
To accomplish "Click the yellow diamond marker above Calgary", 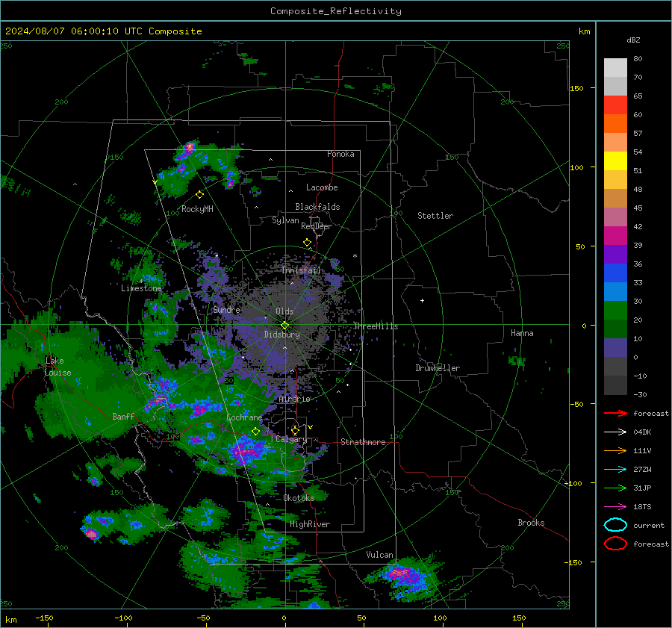I will point(295,430).
